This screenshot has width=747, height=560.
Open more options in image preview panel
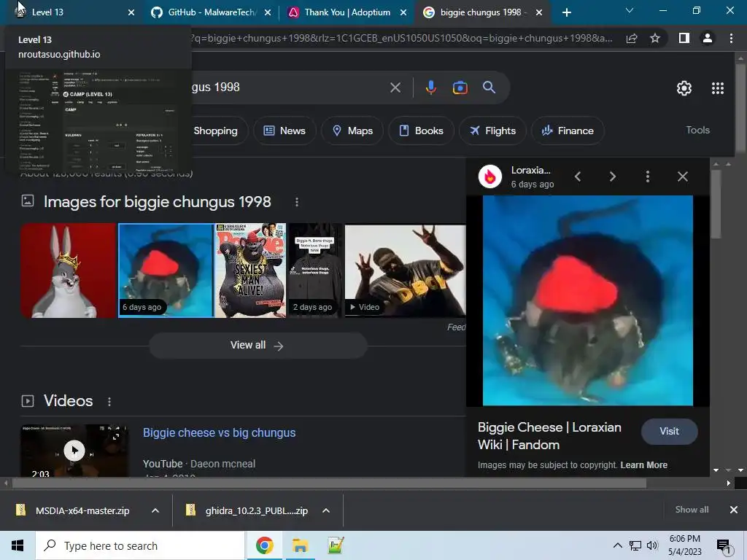coord(648,176)
